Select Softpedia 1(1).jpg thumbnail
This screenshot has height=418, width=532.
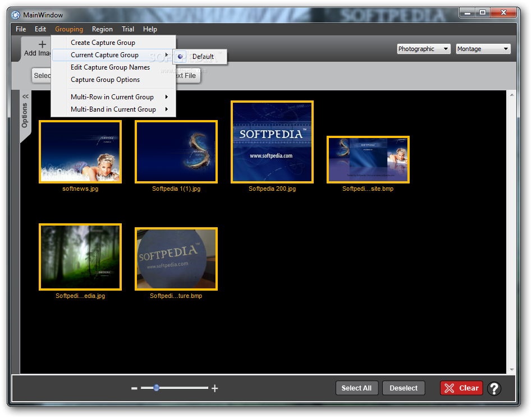[176, 151]
